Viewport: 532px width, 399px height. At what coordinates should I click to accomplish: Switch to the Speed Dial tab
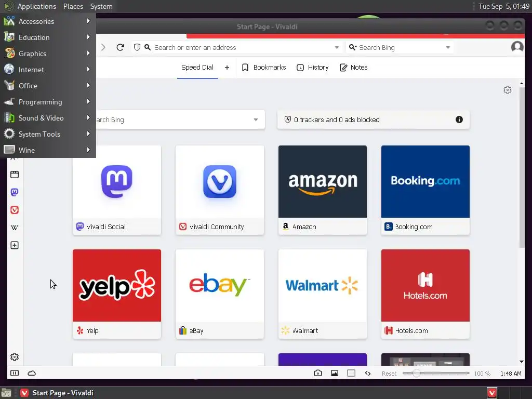click(197, 68)
